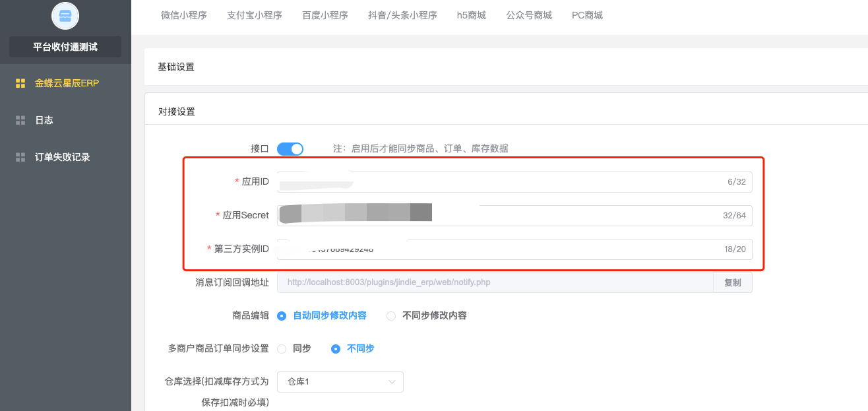Open the PC商城 tab
Screen dimensions: 868x411
pyautogui.click(x=587, y=15)
